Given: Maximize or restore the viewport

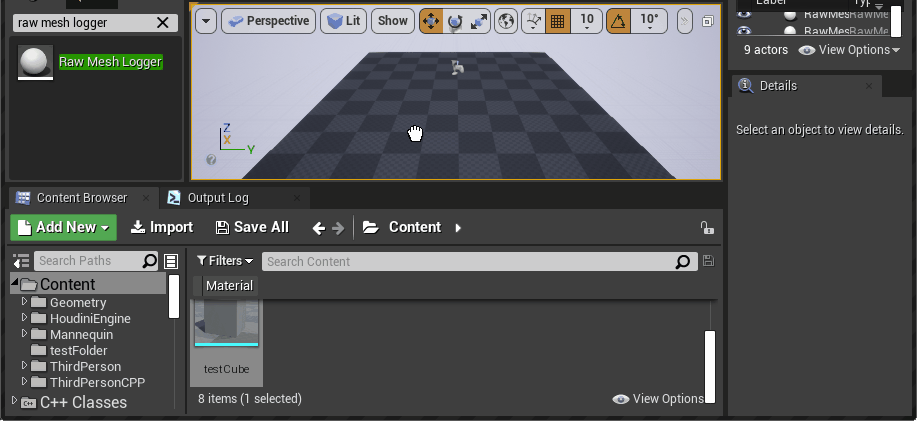Looking at the screenshot, I should (x=708, y=21).
